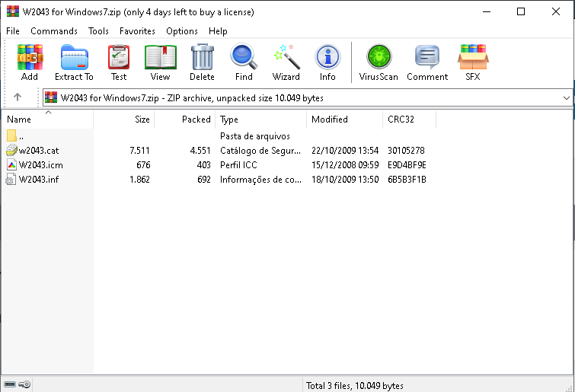This screenshot has height=392, width=575.
Task: Select the W2043.inf file name
Action: point(39,180)
